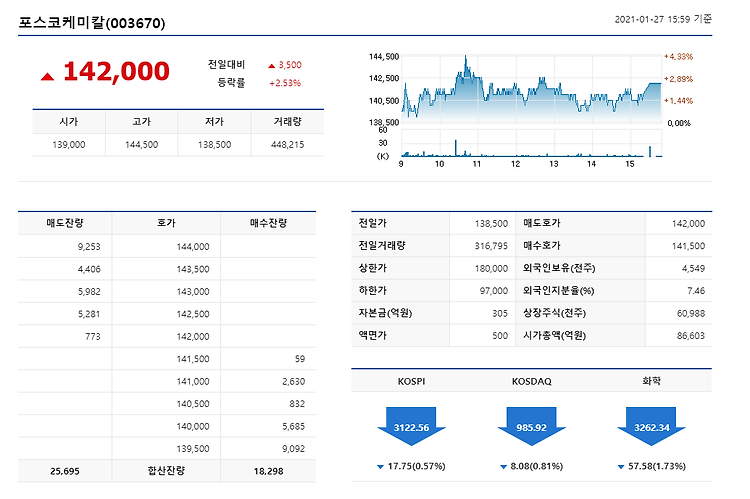The width and height of the screenshot is (750, 499).
Task: Click the 액면가 value 500
Action: [x=500, y=336]
